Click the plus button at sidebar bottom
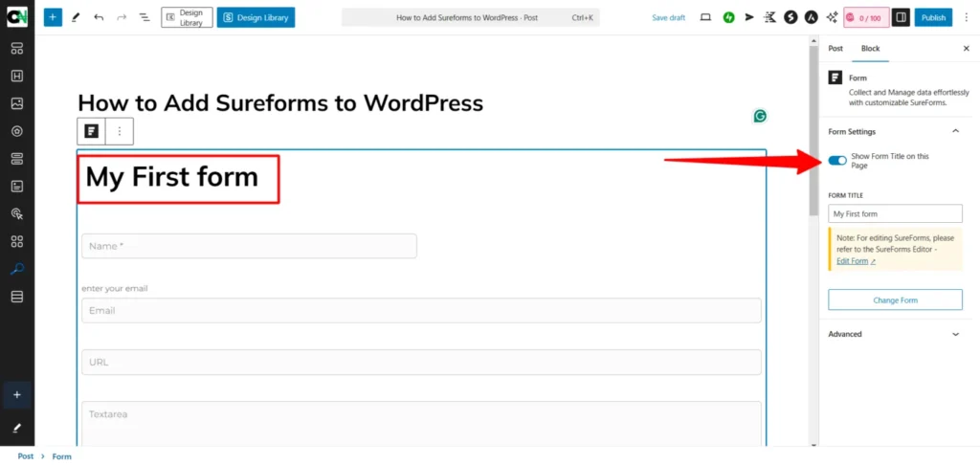 (17, 395)
